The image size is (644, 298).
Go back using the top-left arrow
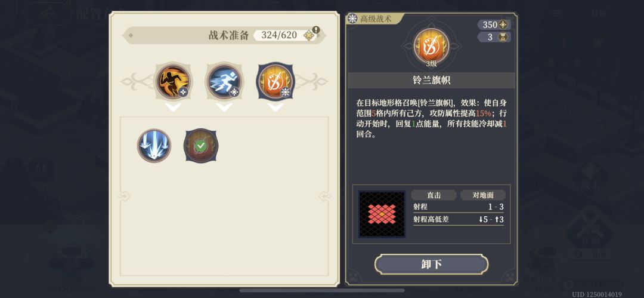click(47, 14)
